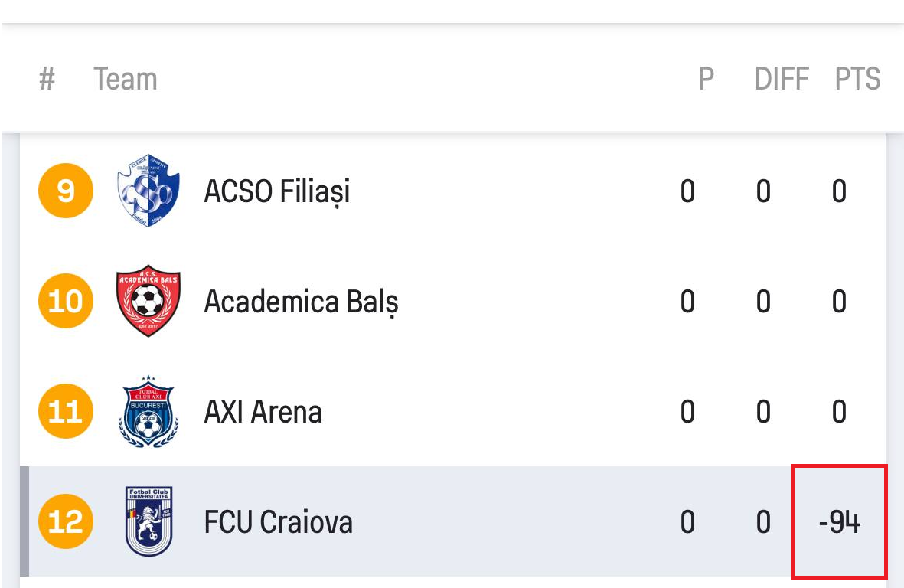Click AXI Arena's points value
The image size is (904, 588).
tap(840, 412)
